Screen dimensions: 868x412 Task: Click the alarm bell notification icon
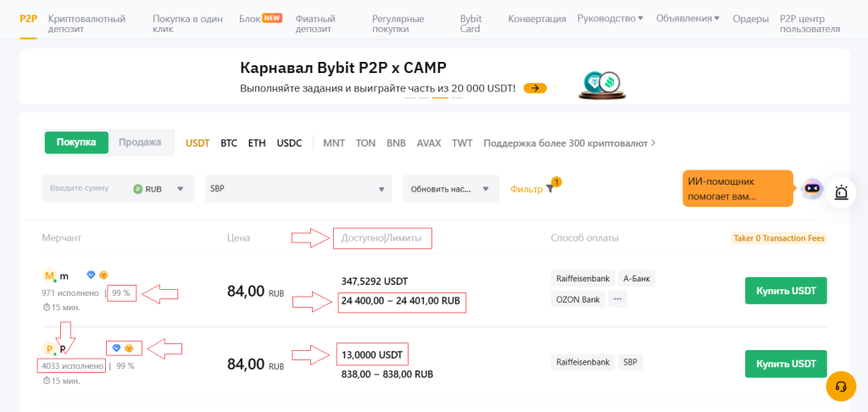click(x=841, y=192)
